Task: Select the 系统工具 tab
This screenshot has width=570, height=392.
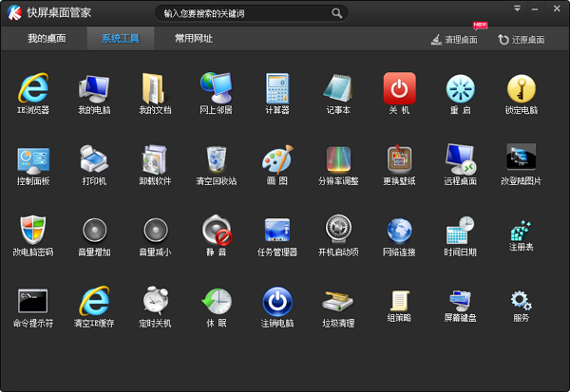Action: [x=121, y=38]
